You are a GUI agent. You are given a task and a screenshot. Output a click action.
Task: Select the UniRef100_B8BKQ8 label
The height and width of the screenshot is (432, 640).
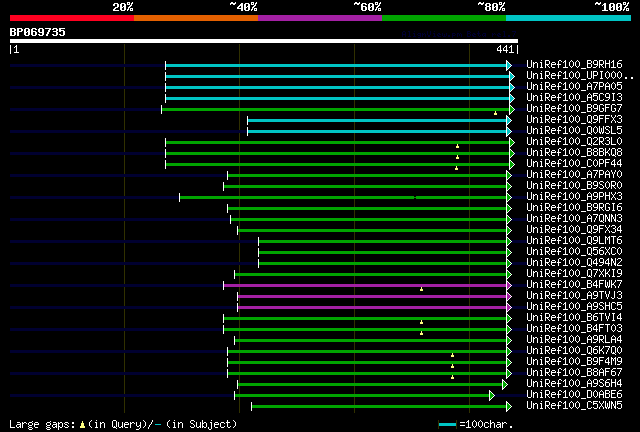tap(574, 152)
